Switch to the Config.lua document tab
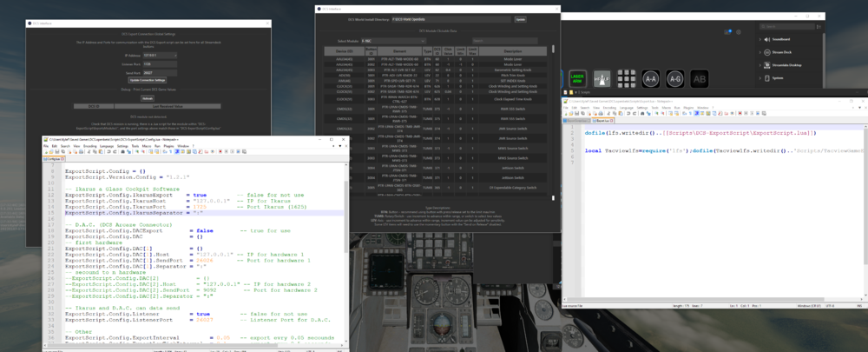The width and height of the screenshot is (868, 352). [54, 160]
